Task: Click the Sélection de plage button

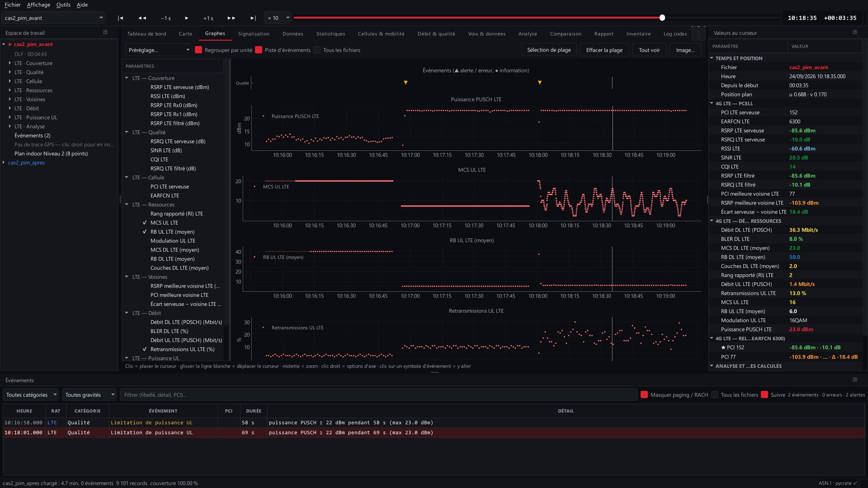Action: click(x=549, y=50)
